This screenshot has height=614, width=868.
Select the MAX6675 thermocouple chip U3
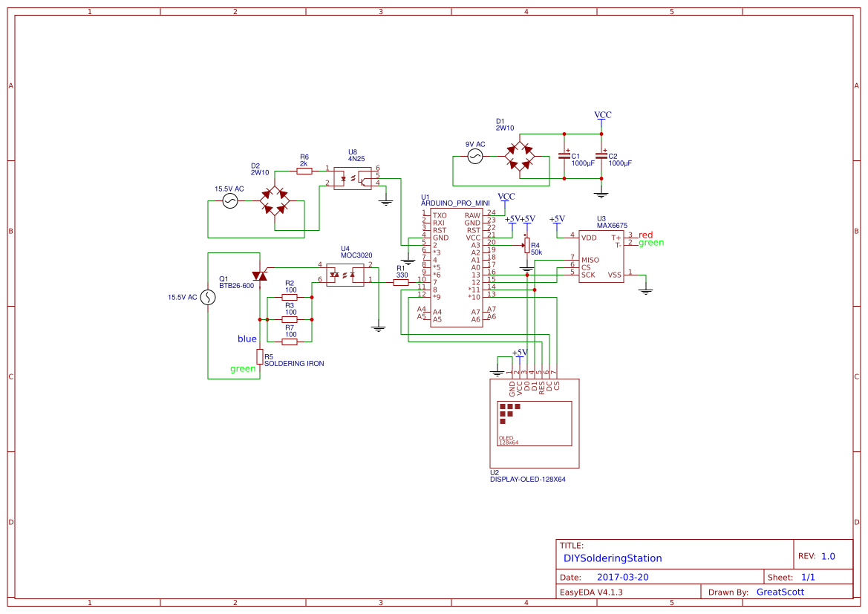pyautogui.click(x=600, y=256)
